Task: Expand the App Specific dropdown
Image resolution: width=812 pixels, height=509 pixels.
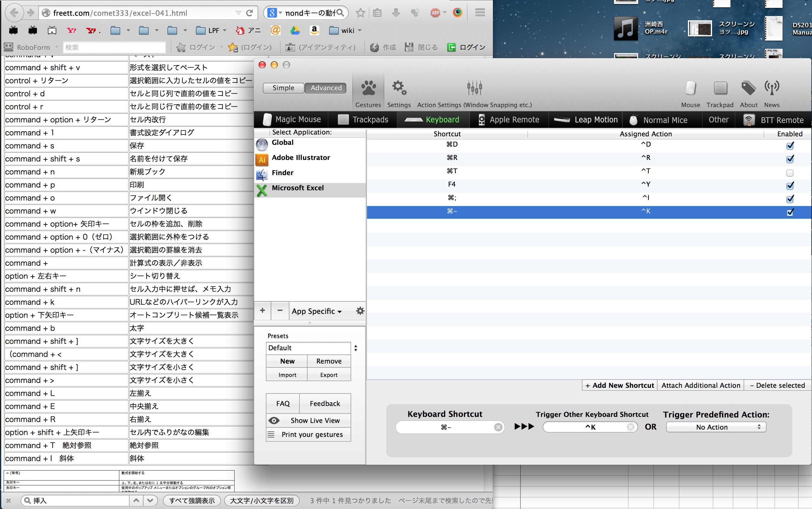Action: 316,311
